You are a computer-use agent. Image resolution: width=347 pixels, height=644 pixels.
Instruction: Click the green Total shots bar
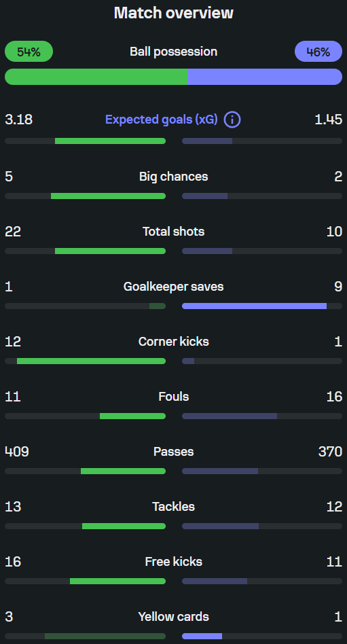pyautogui.click(x=110, y=251)
